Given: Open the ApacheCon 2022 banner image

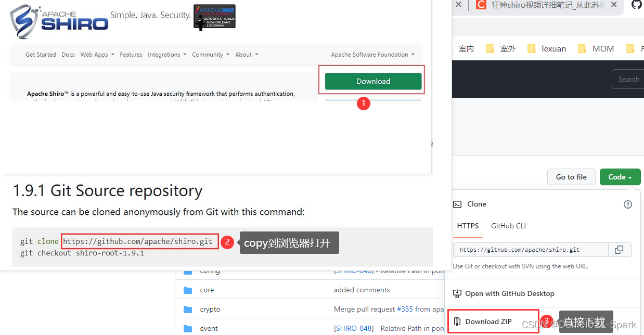Looking at the screenshot, I should (x=214, y=17).
